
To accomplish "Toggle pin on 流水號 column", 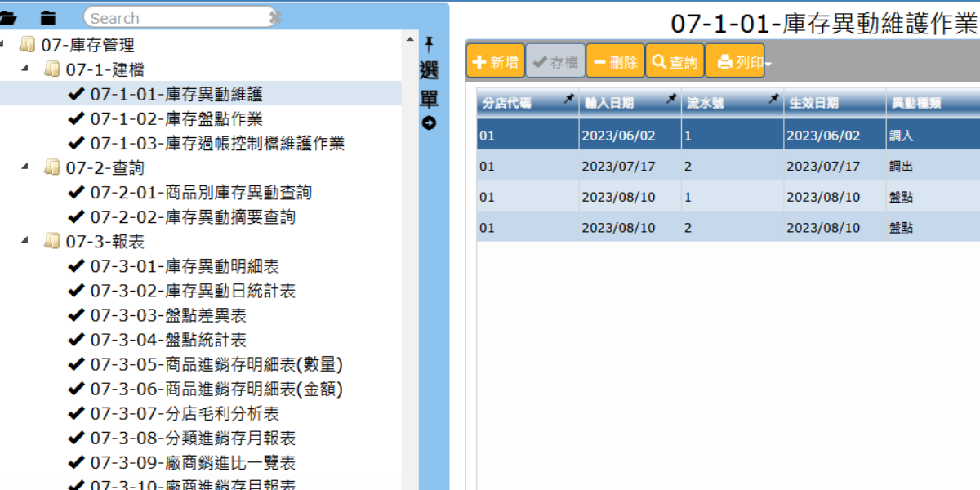I will point(773,100).
